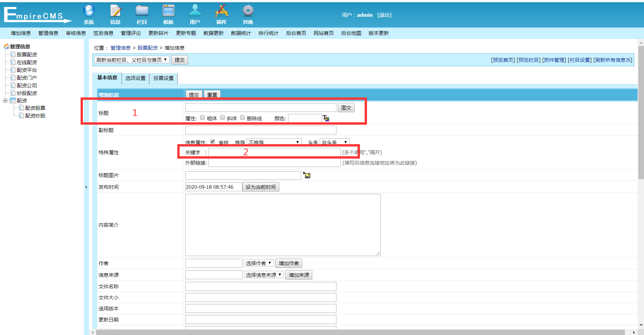The height and width of the screenshot is (335, 644).
Task: Open the 数据统计 menu item
Action: pos(241,33)
